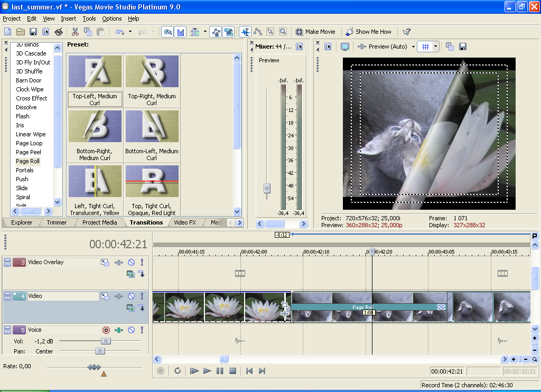Switch to the Video FX tab
541x392 pixels.
pyautogui.click(x=185, y=222)
